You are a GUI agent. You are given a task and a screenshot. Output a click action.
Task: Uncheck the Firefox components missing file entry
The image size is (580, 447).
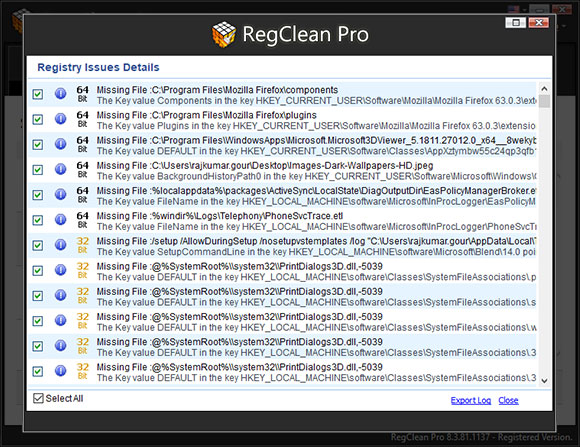click(37, 94)
